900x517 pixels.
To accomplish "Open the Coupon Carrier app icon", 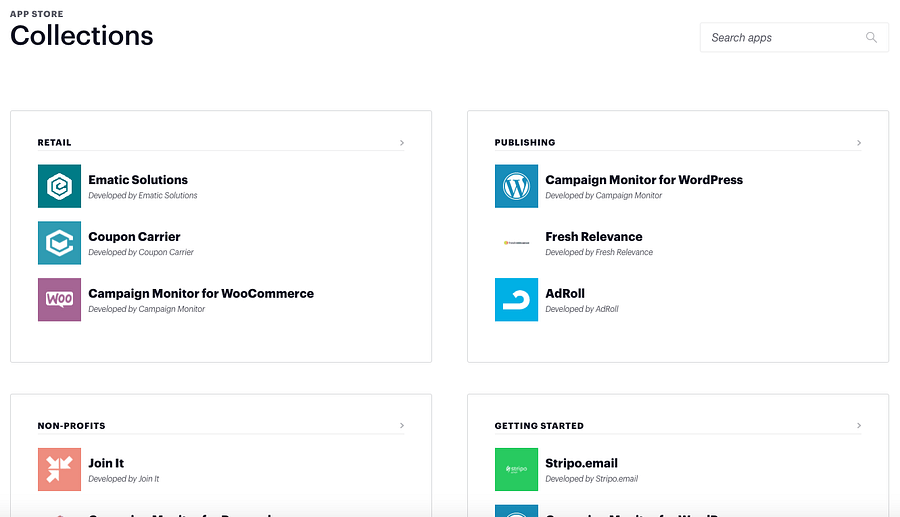I will tap(59, 243).
